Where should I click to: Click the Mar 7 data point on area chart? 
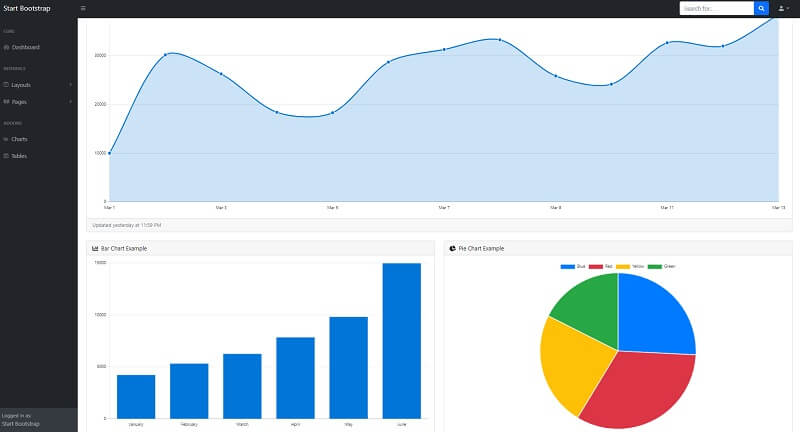444,49
